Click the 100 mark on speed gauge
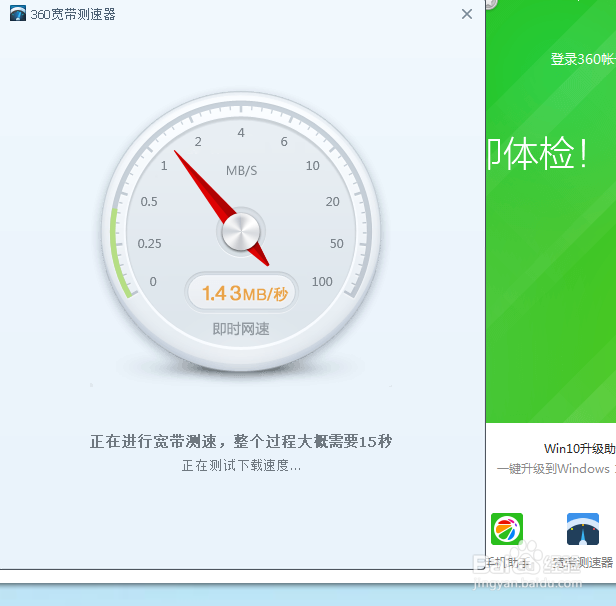616x606 pixels. click(322, 281)
